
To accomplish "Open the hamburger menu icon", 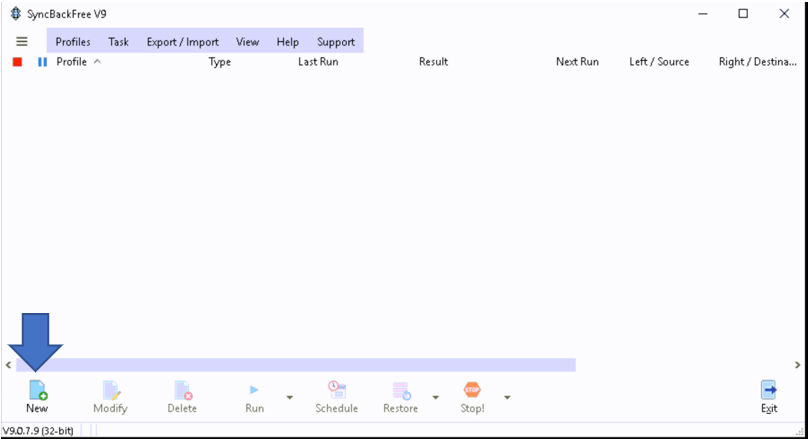I will tap(22, 42).
